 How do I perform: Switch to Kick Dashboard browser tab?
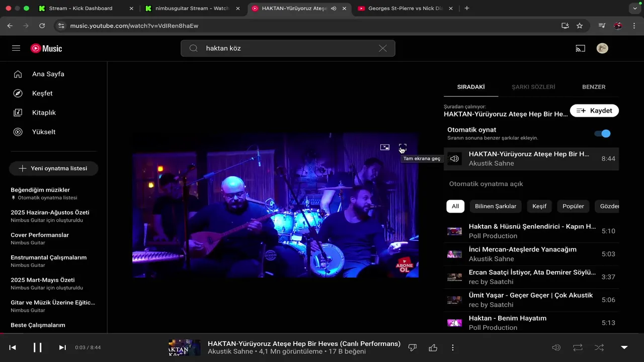point(87,9)
